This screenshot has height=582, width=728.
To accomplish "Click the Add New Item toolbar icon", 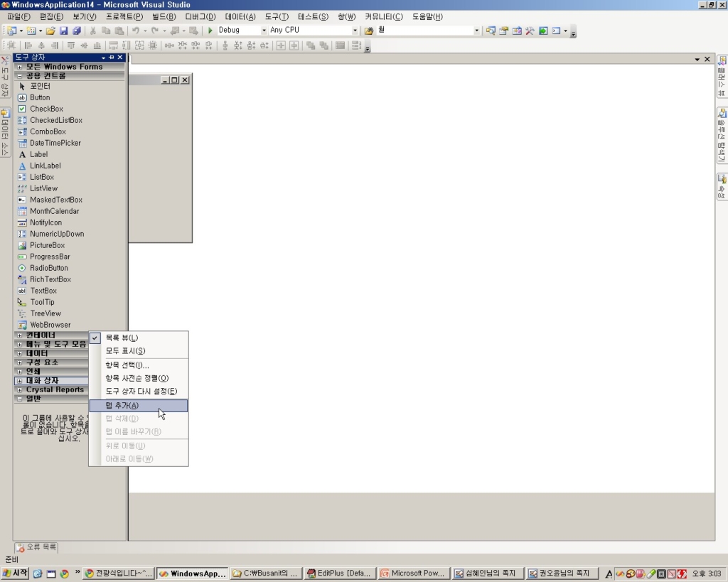I will point(31,31).
